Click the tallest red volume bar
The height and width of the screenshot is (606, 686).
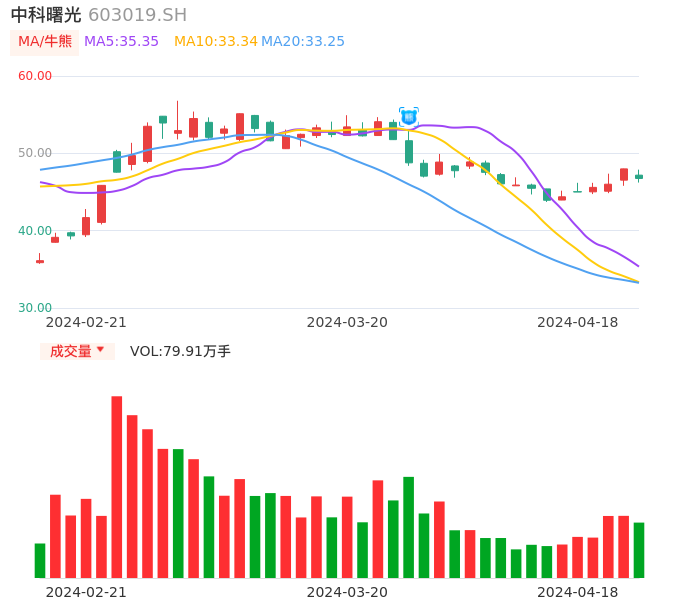pos(117,486)
